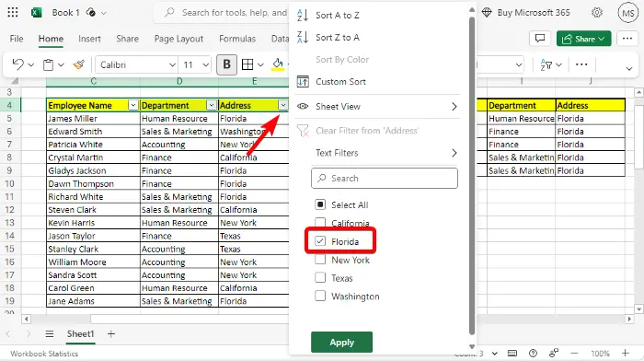Check the California filter checkbox
Screen dimensions: 644x361
pos(320,223)
